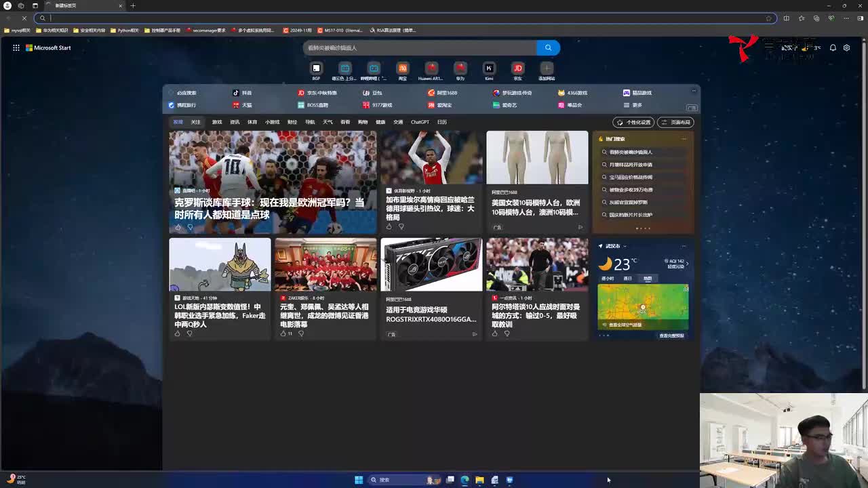The width and height of the screenshot is (868, 488).
Task: Switch to the 游戏 feed tab
Action: click(x=217, y=122)
